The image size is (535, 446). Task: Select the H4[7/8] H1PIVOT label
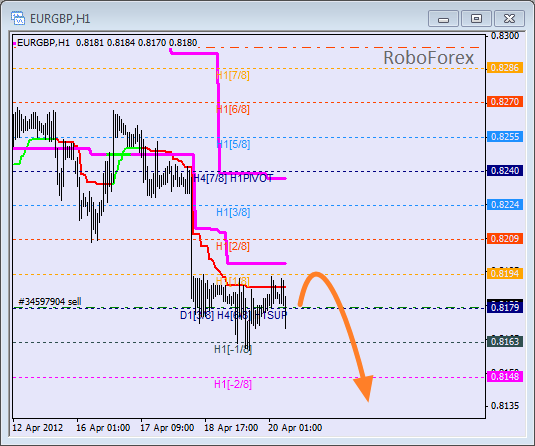(233, 178)
